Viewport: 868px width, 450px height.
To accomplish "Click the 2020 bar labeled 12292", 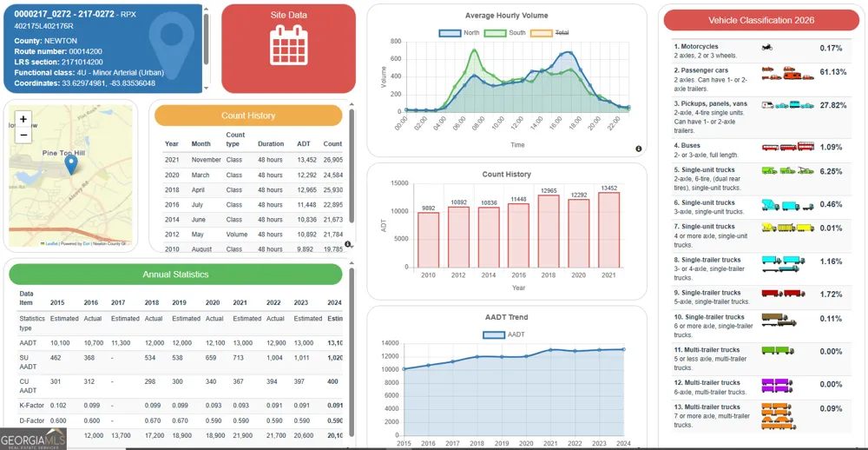I will click(x=578, y=233).
